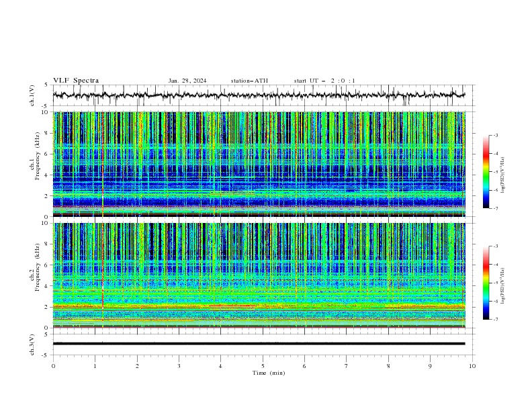
Task: Click time axis tick label '3'
Action: pos(179,366)
